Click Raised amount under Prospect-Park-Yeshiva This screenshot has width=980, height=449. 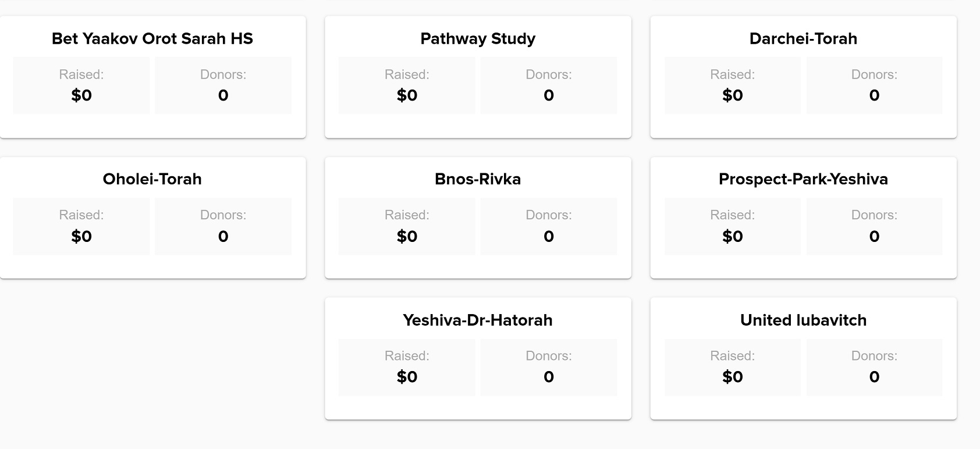(732, 236)
